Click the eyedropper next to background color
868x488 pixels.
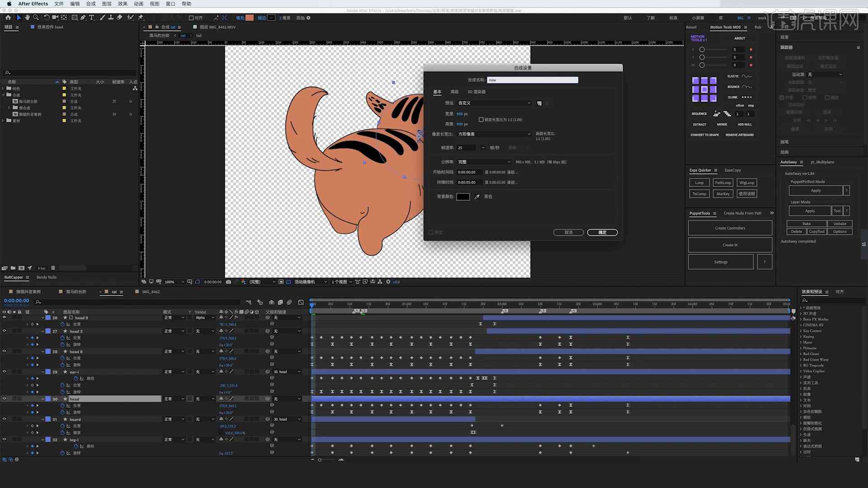[x=477, y=197]
